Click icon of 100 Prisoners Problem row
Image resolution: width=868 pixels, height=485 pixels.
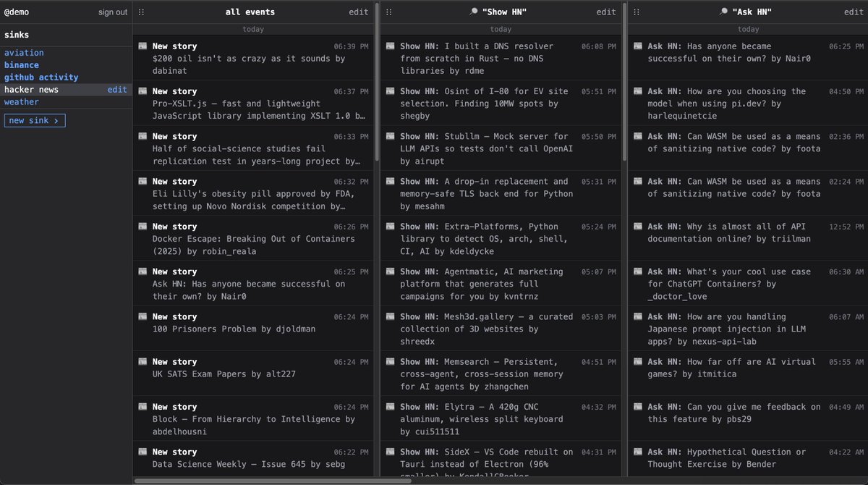pyautogui.click(x=142, y=316)
